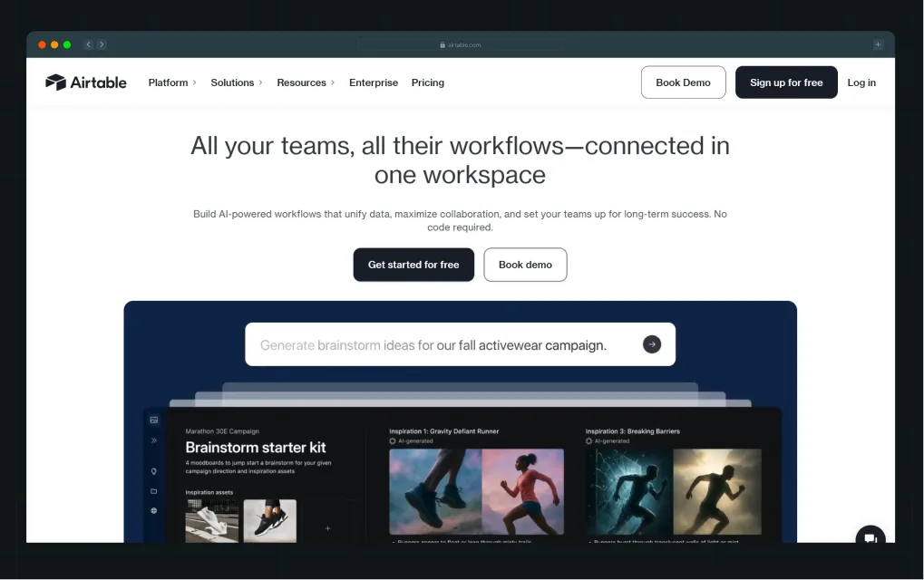The width and height of the screenshot is (924, 580).
Task: Click the browser back arrow
Action: click(88, 44)
